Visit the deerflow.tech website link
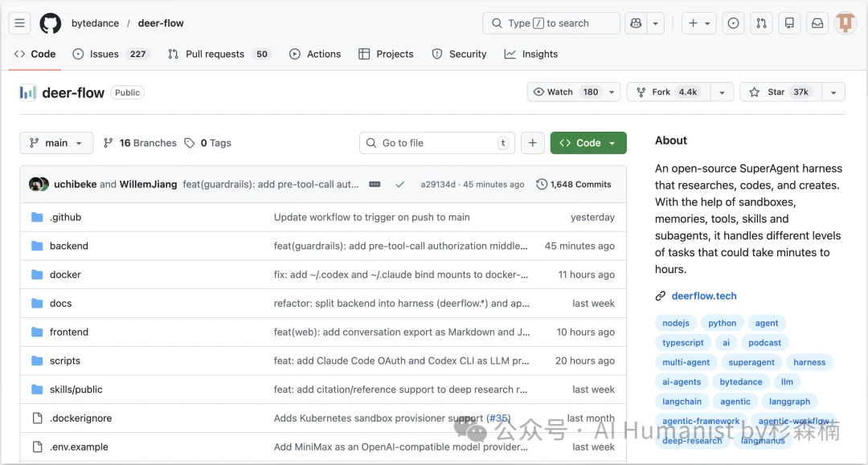Image resolution: width=868 pixels, height=465 pixels. 703,296
